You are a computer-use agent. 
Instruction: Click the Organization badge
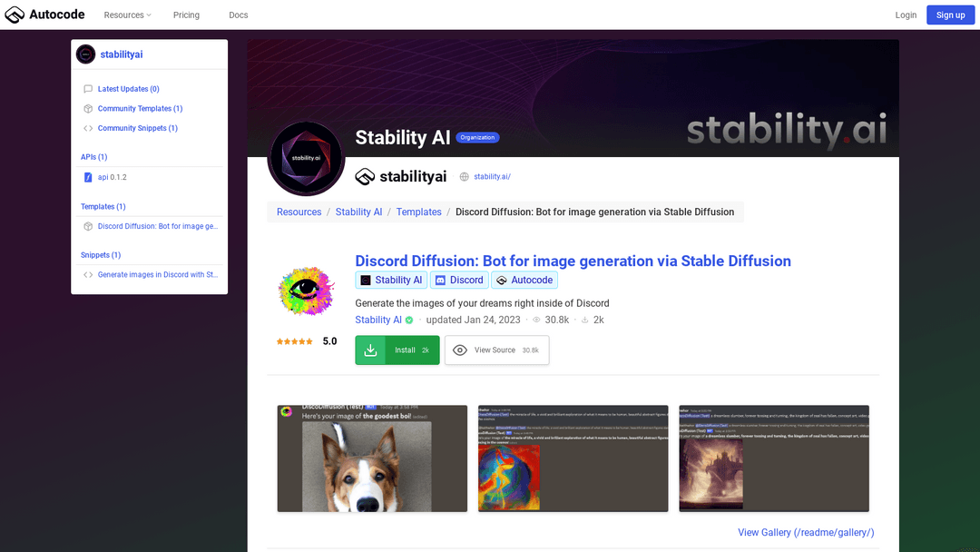click(x=477, y=137)
